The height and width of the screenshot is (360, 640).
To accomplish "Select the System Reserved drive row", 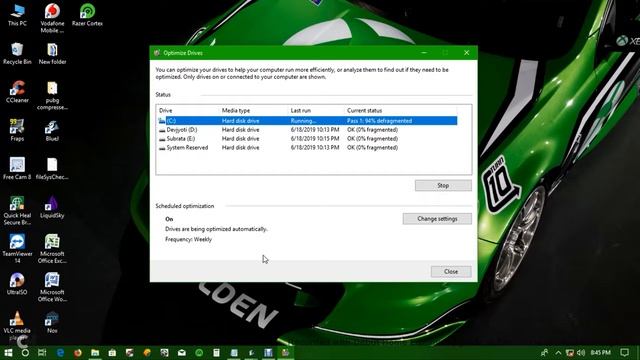I will 307,148.
